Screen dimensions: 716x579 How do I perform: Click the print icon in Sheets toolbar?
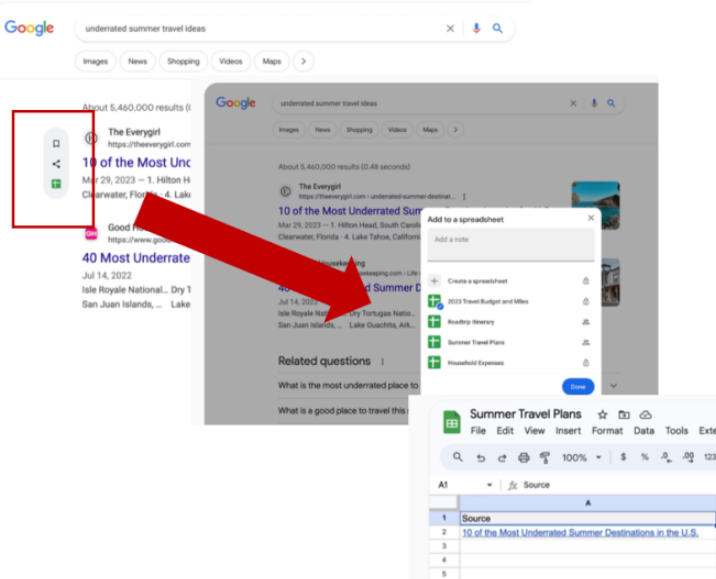(524, 457)
